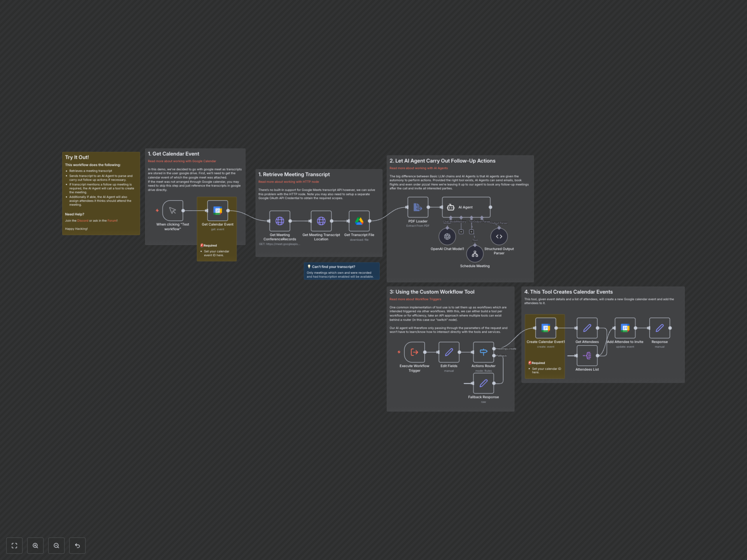Zoom in on the canvas

35,545
